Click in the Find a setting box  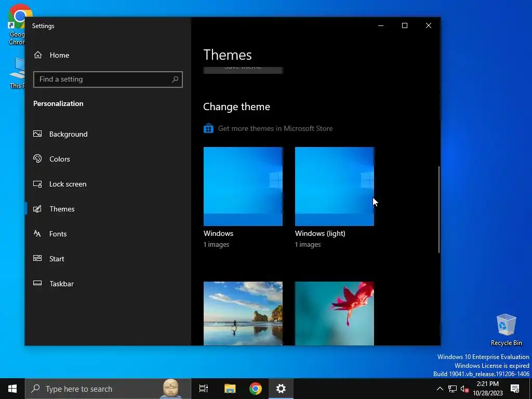coord(108,79)
